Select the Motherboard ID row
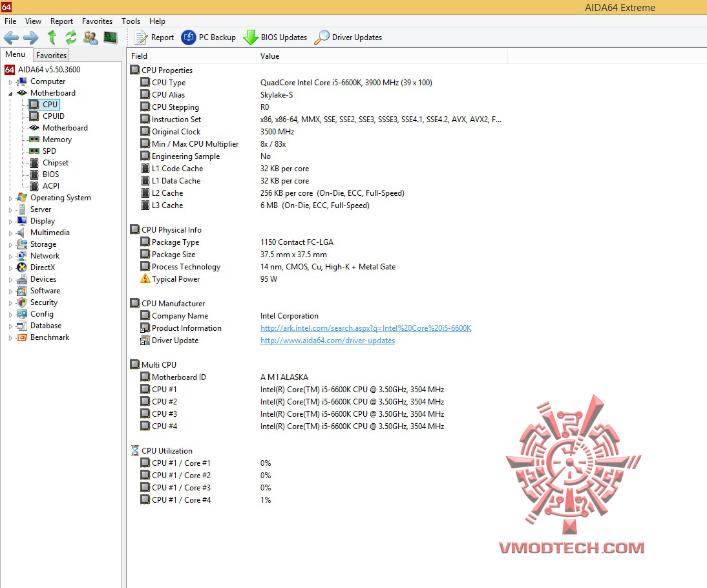The width and height of the screenshot is (707, 588). tap(315, 377)
